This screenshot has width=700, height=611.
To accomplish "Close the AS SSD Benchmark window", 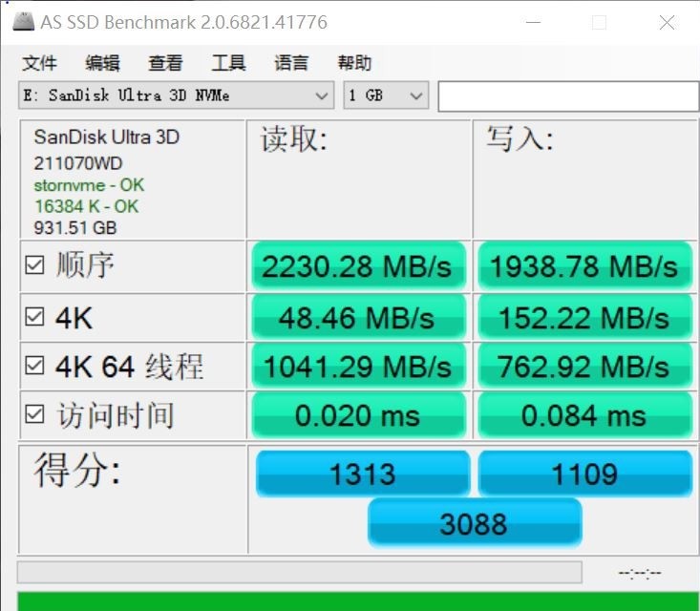I will pyautogui.click(x=667, y=22).
